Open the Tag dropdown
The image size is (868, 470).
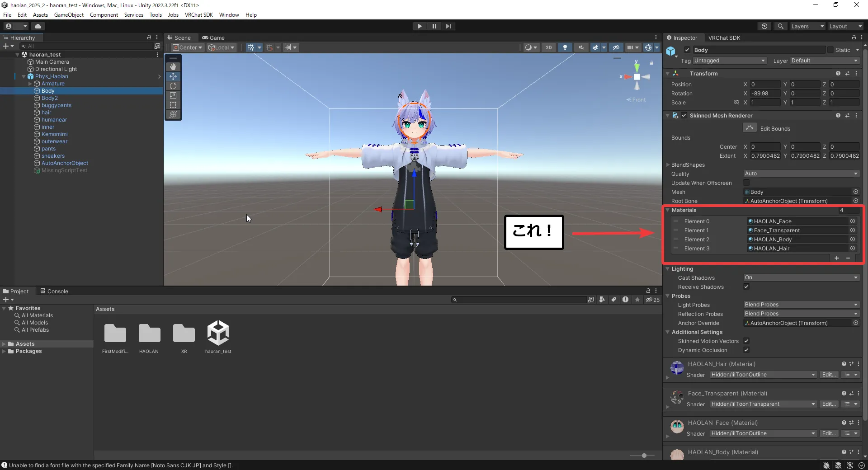pos(730,61)
